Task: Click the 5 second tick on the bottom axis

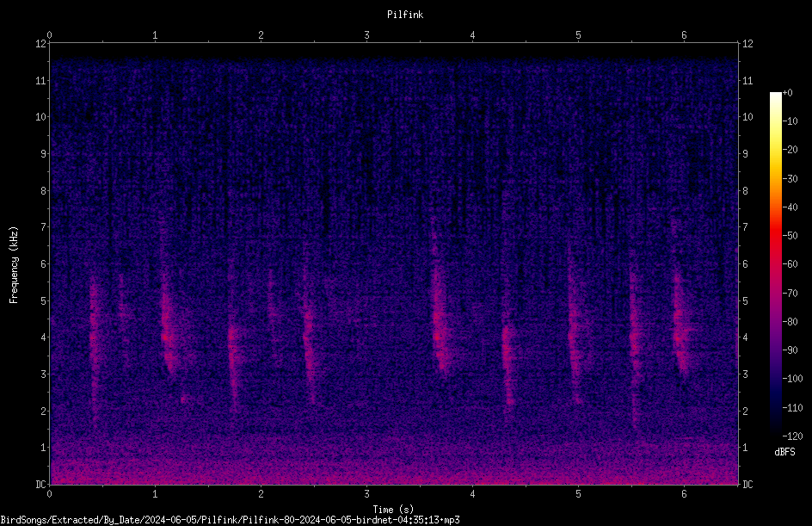Action: (x=578, y=494)
